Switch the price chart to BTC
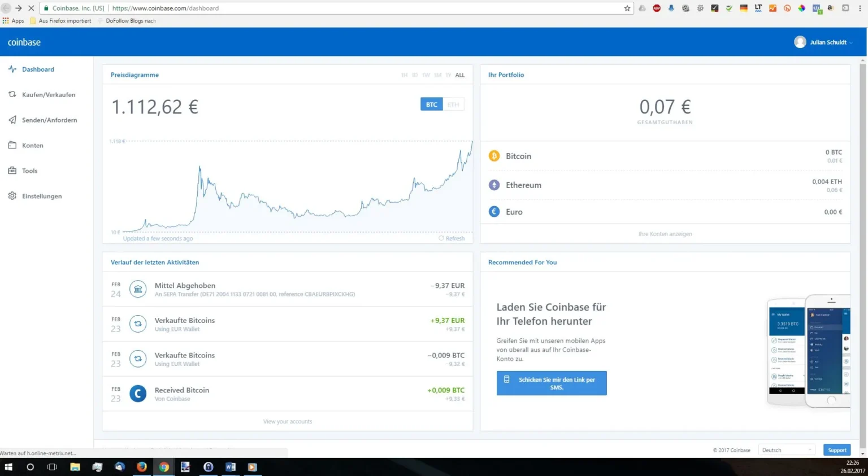This screenshot has height=476, width=868. tap(431, 104)
